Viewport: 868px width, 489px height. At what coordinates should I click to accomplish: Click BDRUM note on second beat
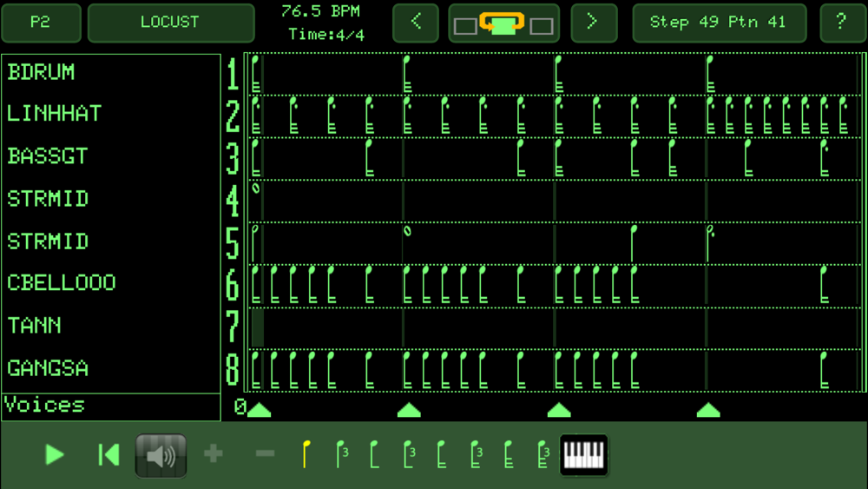tap(407, 74)
